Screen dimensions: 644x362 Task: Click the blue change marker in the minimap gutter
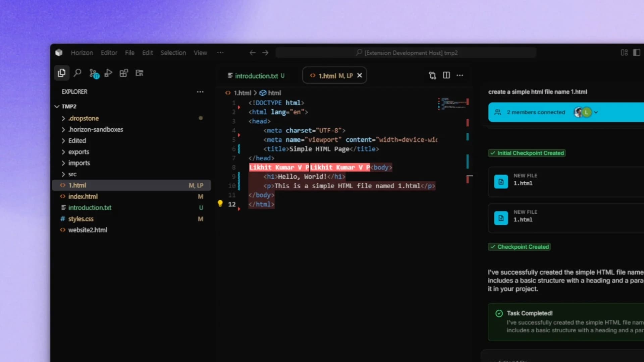pos(467,162)
